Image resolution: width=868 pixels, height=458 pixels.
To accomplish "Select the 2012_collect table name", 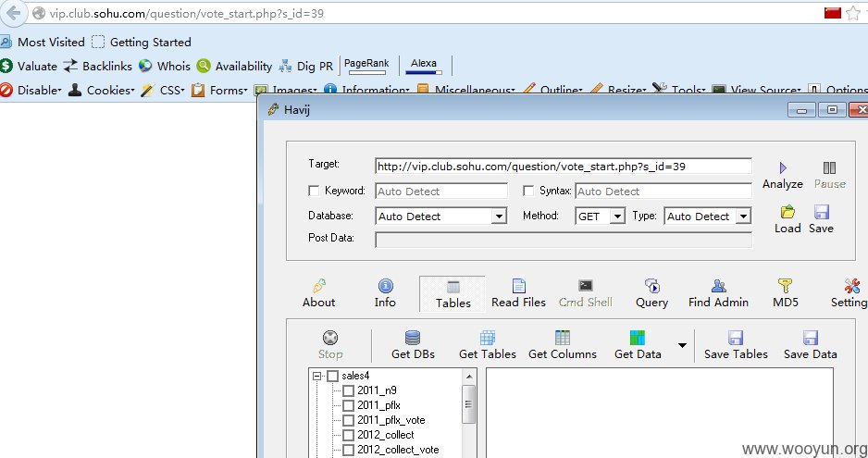I will (x=385, y=435).
